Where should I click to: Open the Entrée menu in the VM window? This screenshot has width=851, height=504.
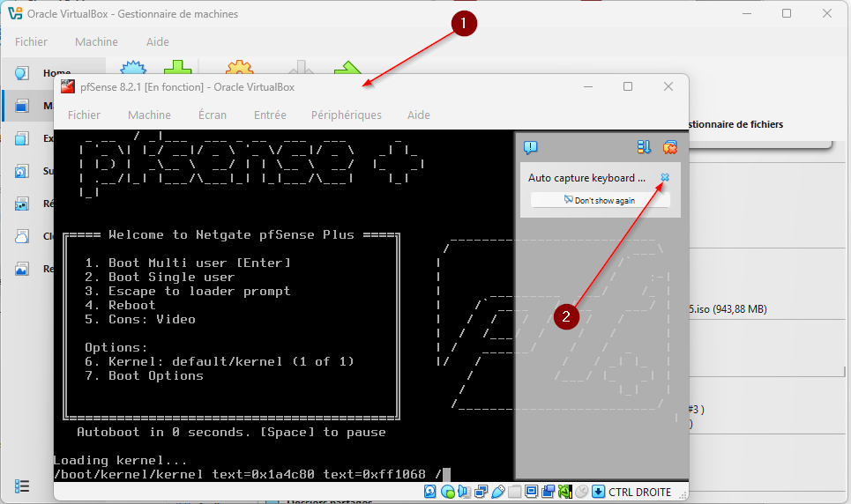[x=270, y=115]
